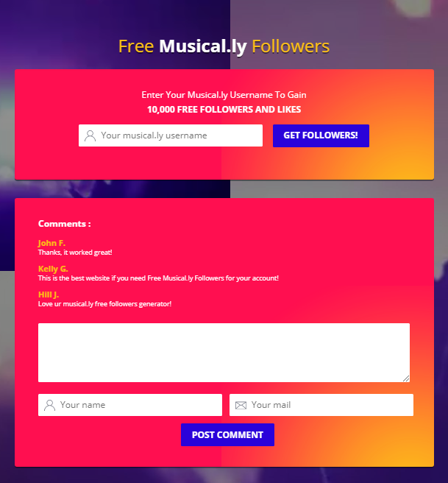Click the Comments : heading
This screenshot has height=483, width=448.
pos(64,224)
